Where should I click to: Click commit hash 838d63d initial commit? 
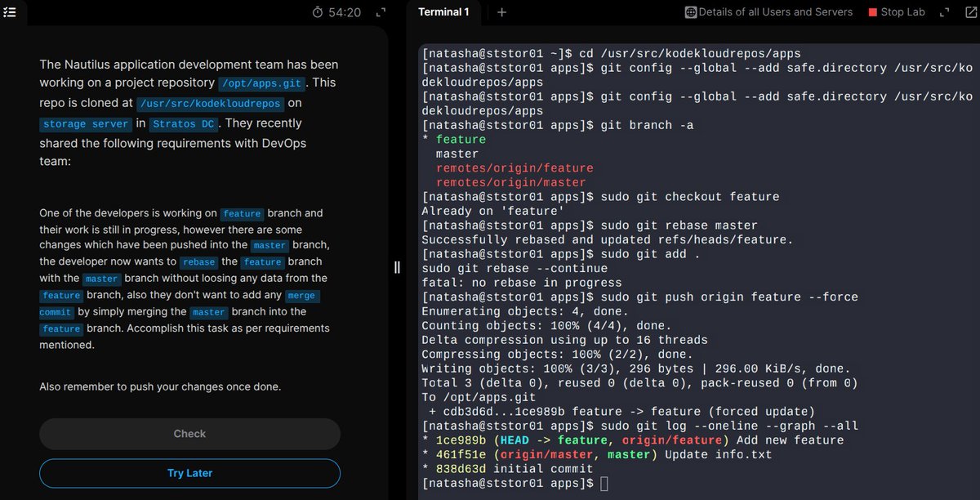461,469
